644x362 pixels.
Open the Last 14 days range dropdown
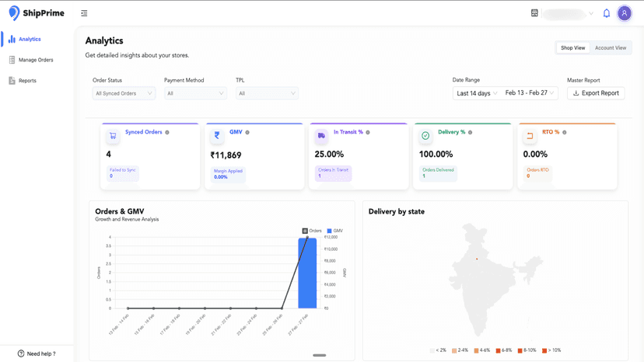point(477,93)
